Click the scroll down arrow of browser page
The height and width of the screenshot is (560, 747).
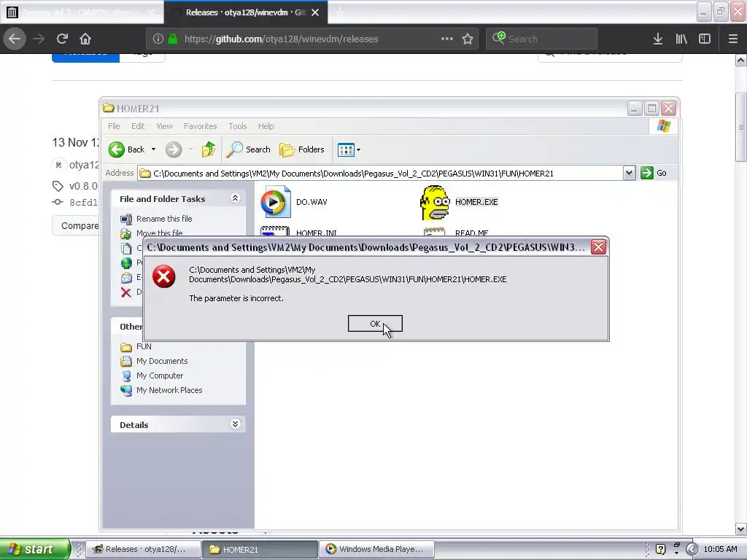pos(741,529)
